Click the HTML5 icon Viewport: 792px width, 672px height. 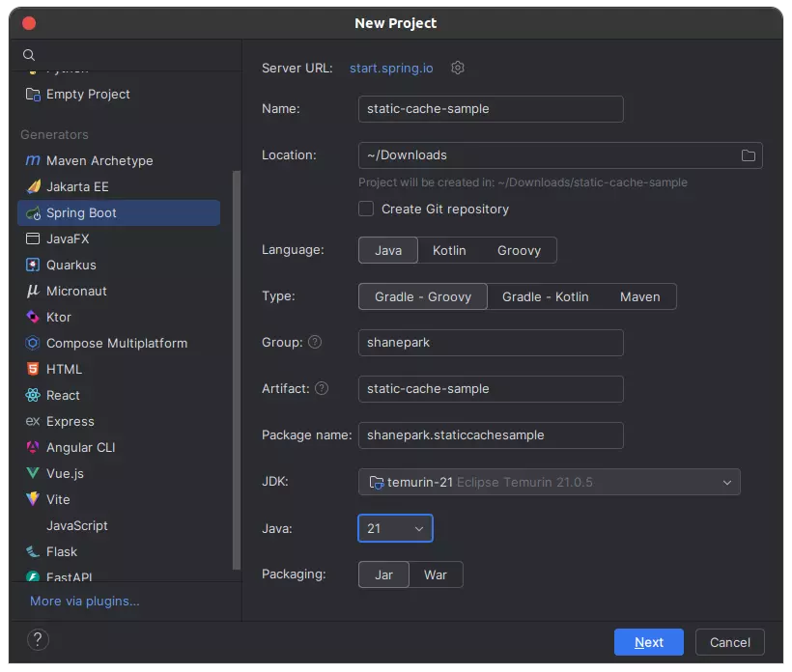tap(33, 369)
